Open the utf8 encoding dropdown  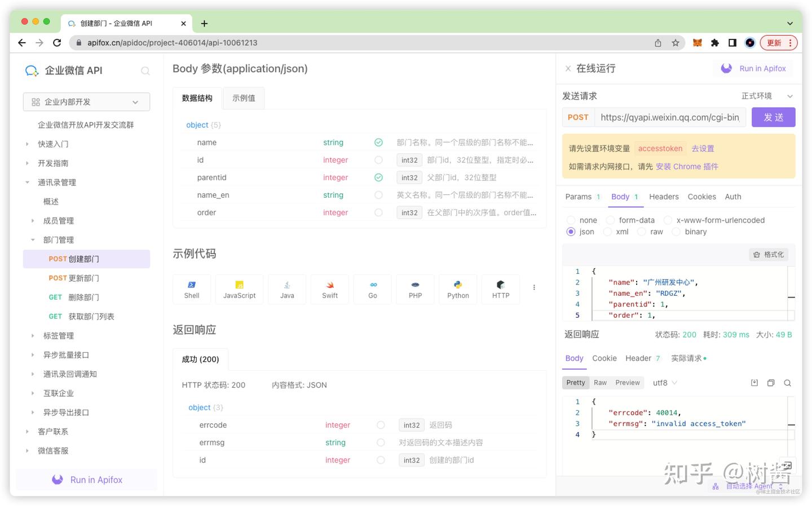pos(665,383)
